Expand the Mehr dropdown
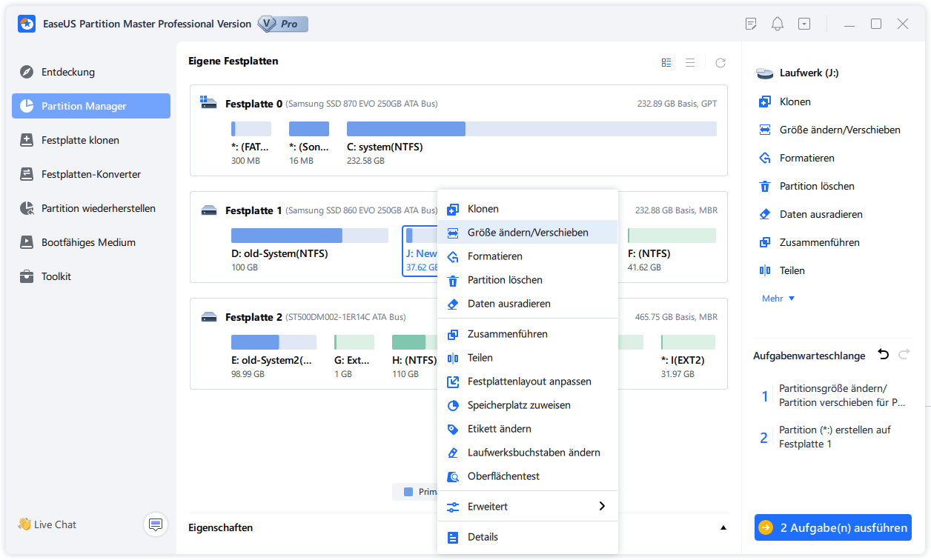 (x=778, y=299)
